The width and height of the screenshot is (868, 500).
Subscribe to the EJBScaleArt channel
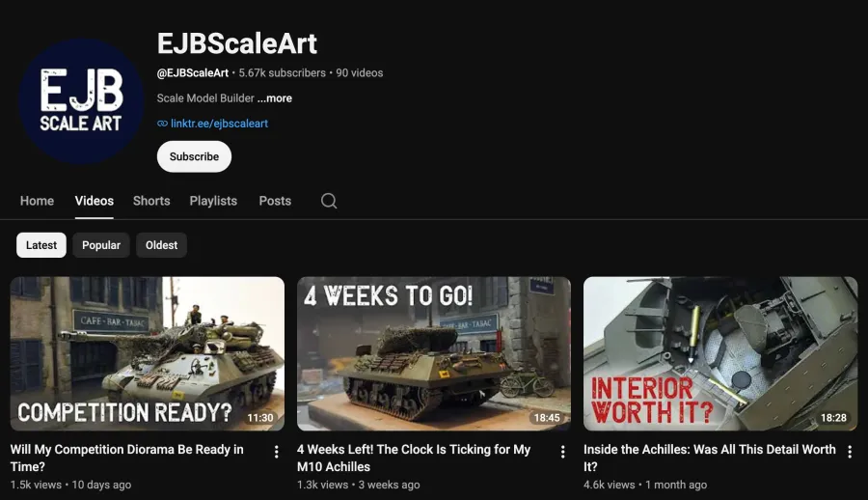pos(194,156)
